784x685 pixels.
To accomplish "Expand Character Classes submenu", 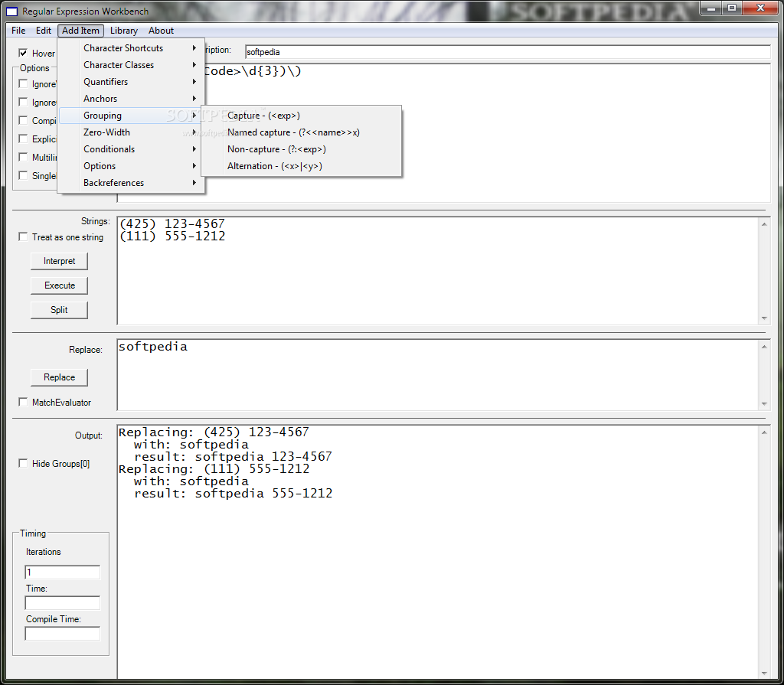I will coord(132,65).
